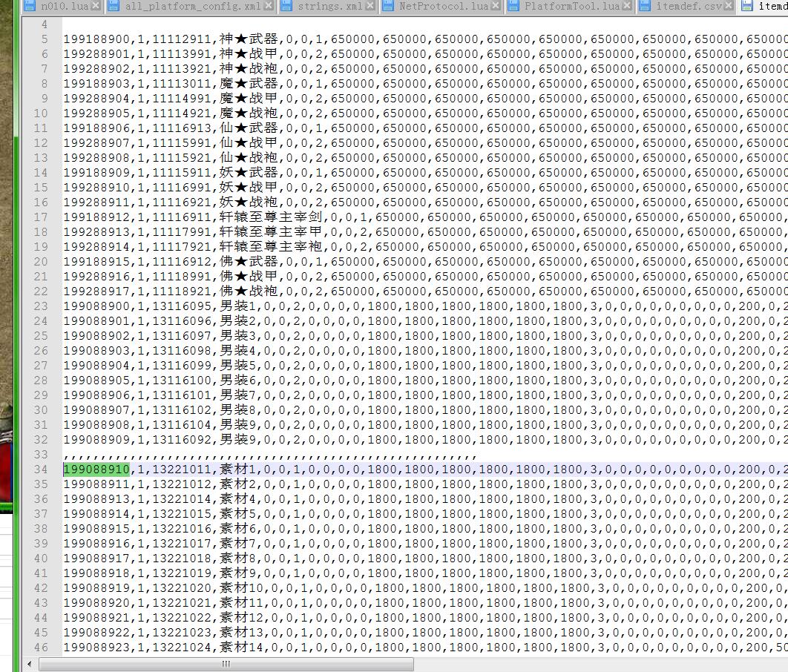788x672 pixels.
Task: Click the file icon on all_platform_config.xml tab
Action: [114, 7]
